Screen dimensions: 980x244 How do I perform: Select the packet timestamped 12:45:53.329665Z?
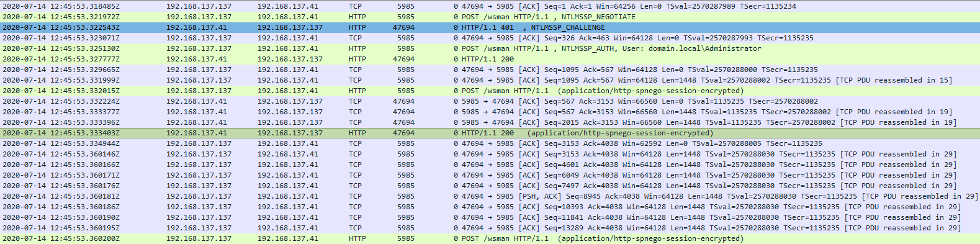coord(490,70)
